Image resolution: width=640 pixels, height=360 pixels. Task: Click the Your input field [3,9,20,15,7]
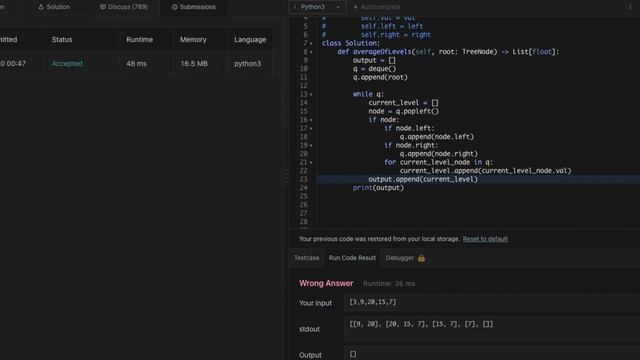492,302
